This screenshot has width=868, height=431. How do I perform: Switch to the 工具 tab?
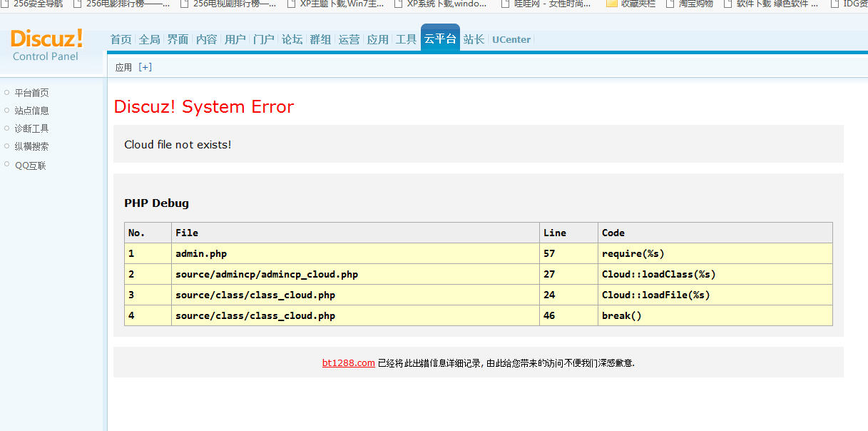point(406,39)
